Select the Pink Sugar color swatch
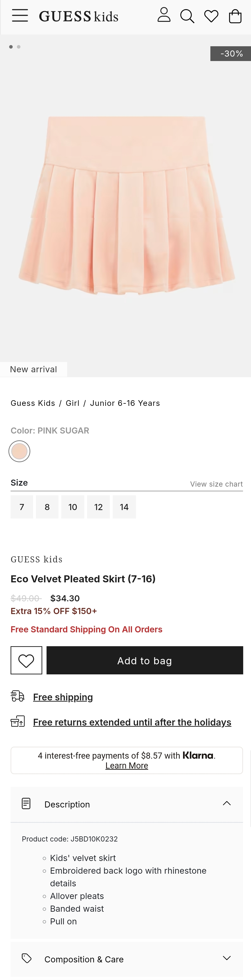The width and height of the screenshot is (251, 980). pos(19,452)
